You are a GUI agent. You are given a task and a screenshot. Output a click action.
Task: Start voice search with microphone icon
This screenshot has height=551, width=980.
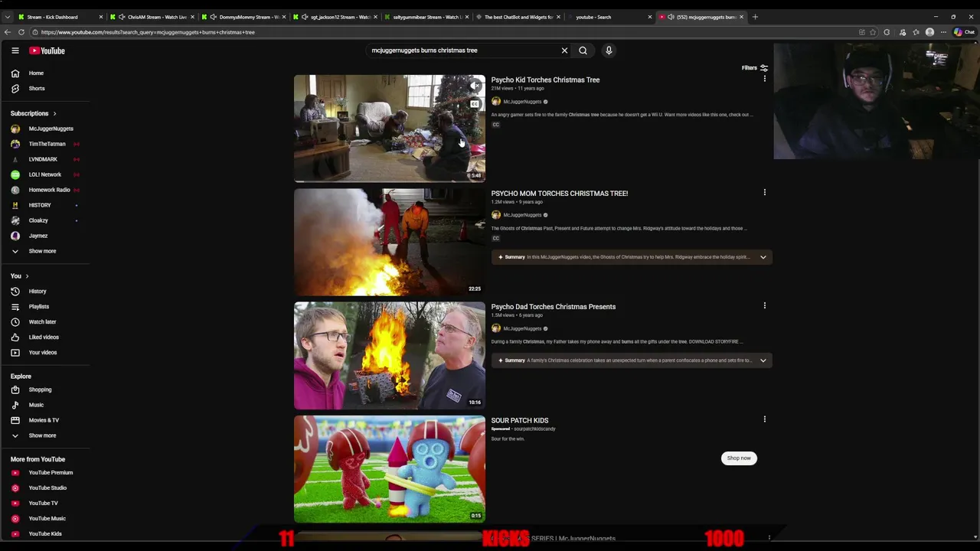coord(609,51)
